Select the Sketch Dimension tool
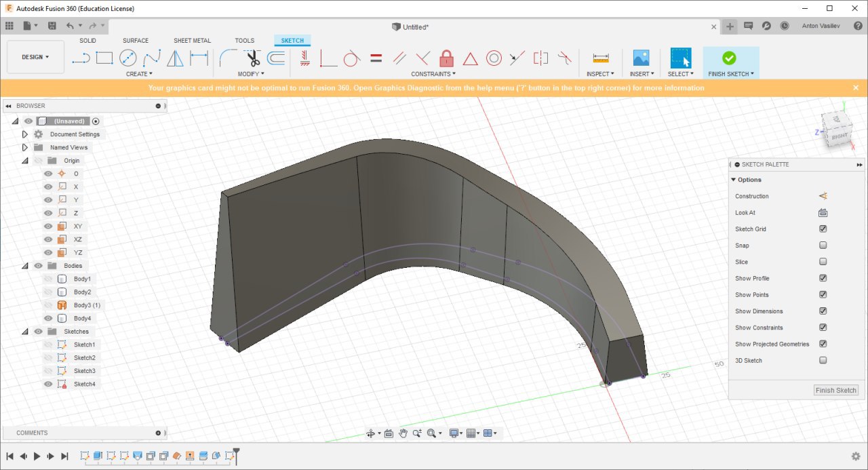This screenshot has height=470, width=868. [x=199, y=58]
